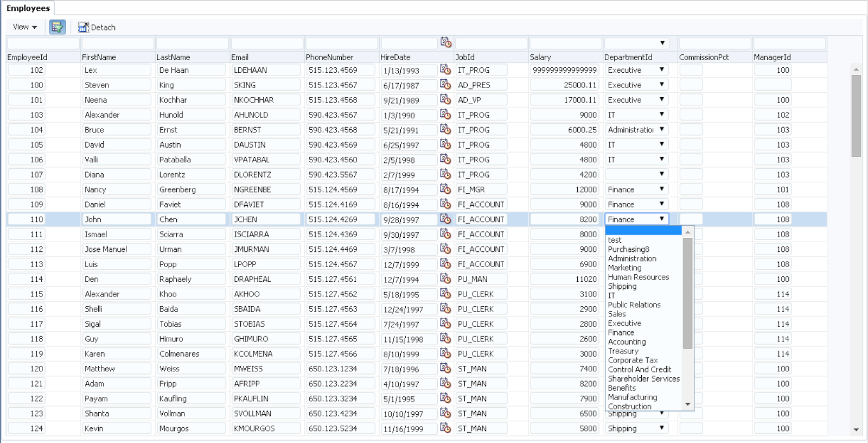Click the email field showing KMOURGOS

[265, 428]
